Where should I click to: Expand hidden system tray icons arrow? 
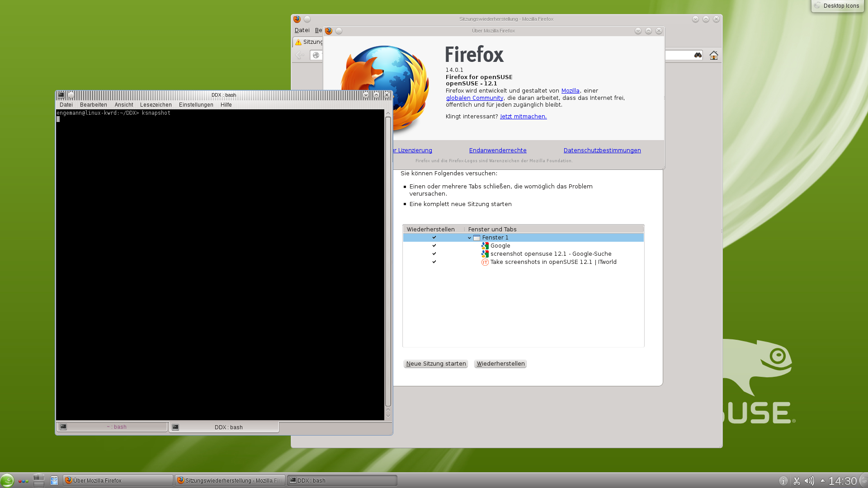point(822,480)
